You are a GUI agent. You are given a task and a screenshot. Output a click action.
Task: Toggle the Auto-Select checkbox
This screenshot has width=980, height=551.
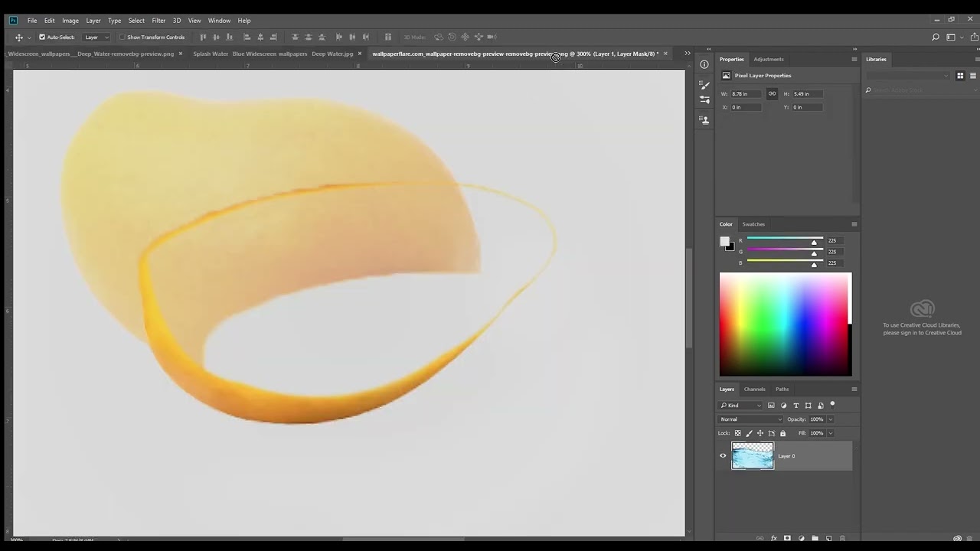point(42,37)
